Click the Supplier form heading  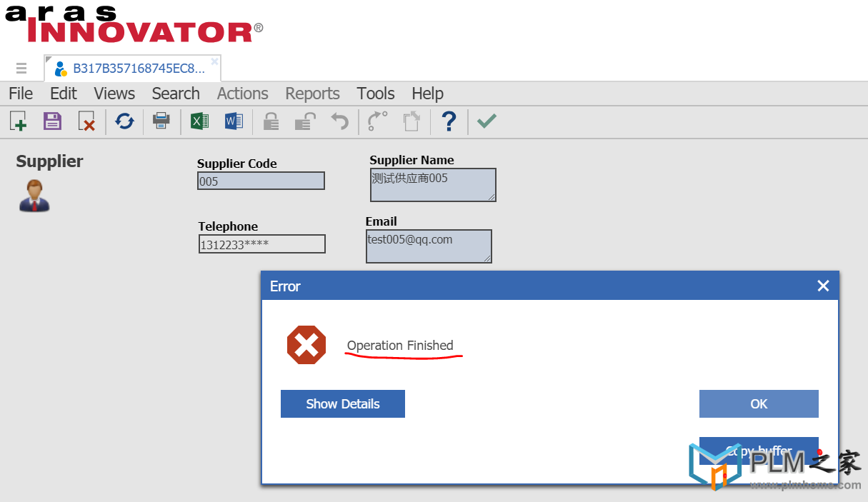pyautogui.click(x=50, y=161)
